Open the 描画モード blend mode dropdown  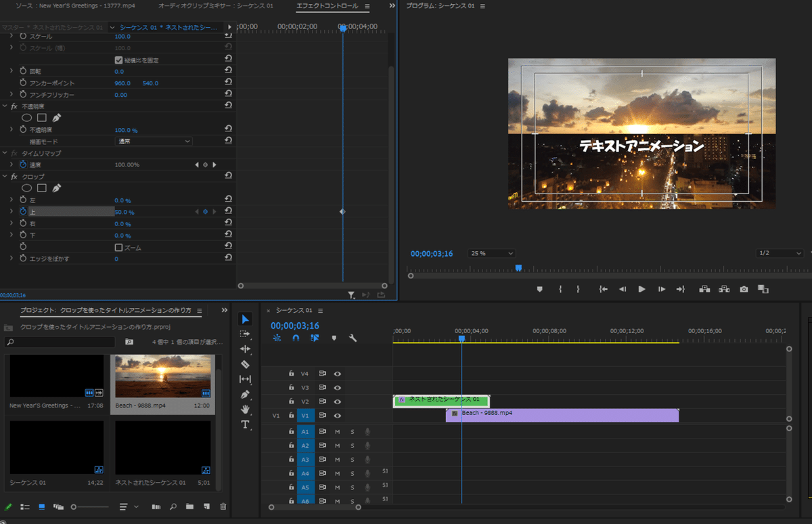coord(154,141)
